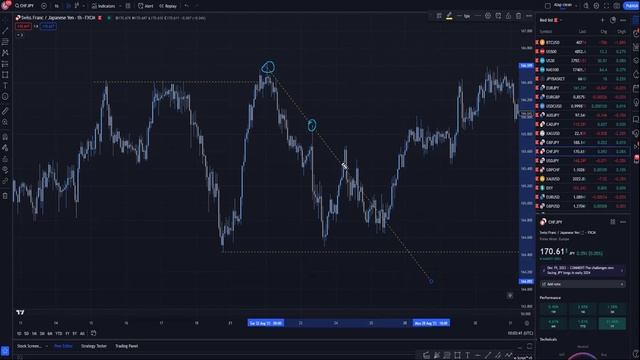Open the candlestick chart type selector
This screenshot has width=640, height=360.
[76, 6]
